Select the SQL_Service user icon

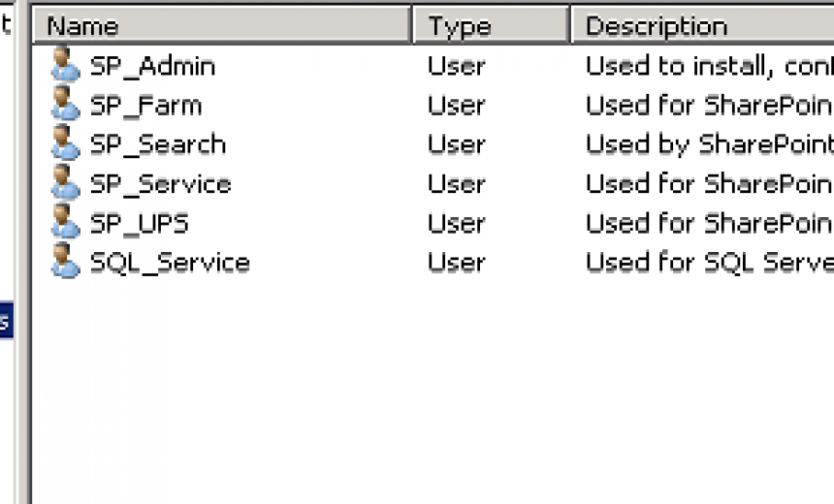(x=65, y=261)
